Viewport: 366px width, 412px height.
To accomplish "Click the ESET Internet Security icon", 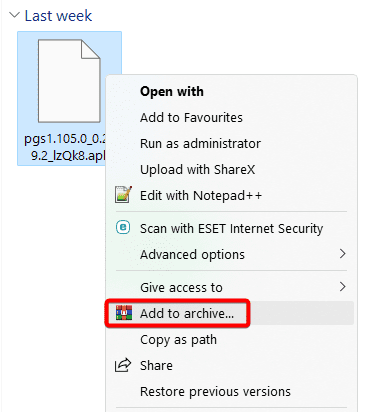I will click(123, 228).
